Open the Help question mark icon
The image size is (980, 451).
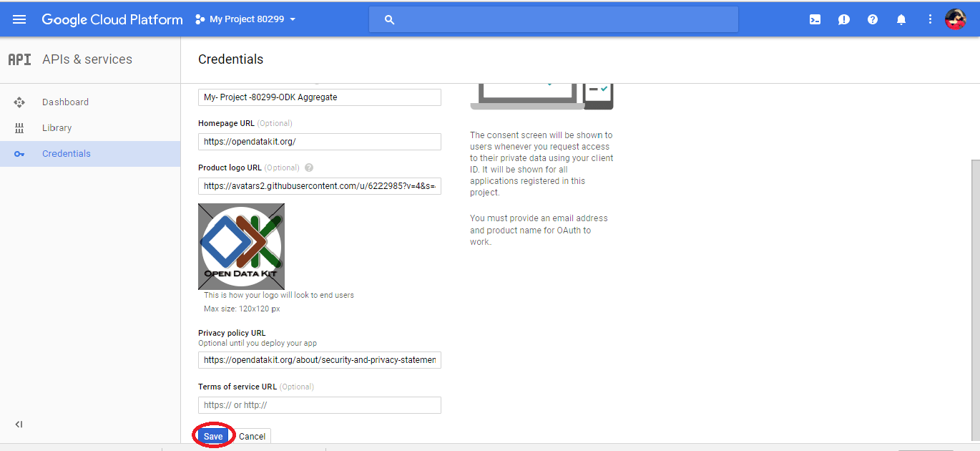[x=873, y=19]
